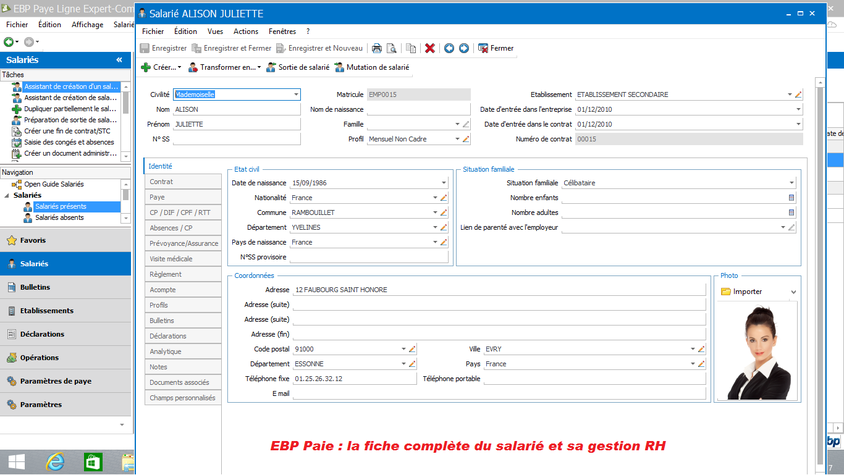Open print preview icon in the toolbar

pos(392,48)
